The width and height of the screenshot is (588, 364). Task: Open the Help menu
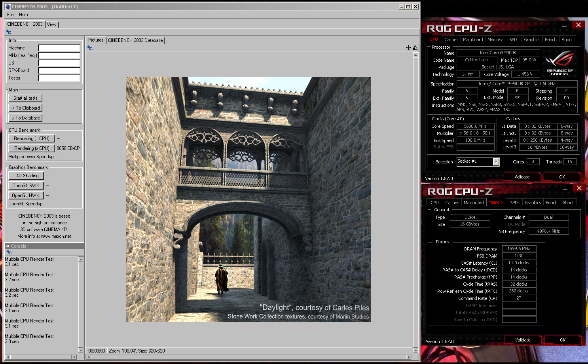point(23,15)
